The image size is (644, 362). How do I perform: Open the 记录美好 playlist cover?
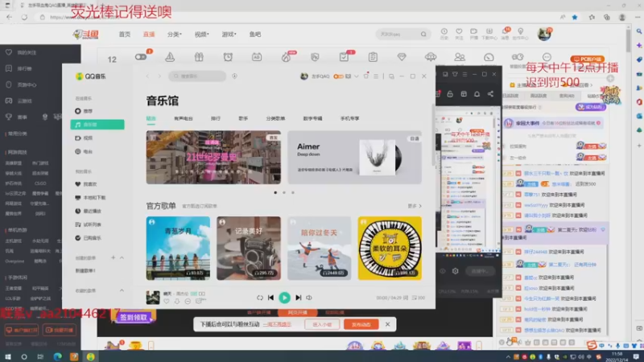[x=249, y=249]
